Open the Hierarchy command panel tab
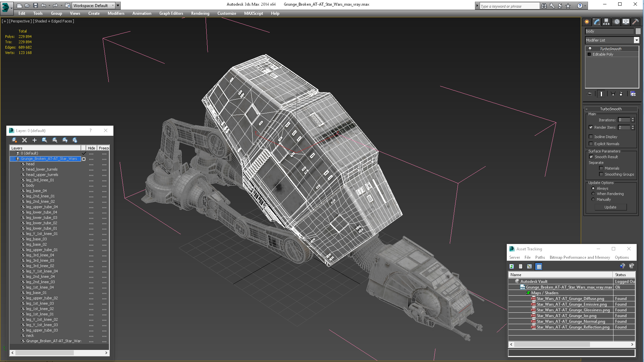This screenshot has height=362, width=644. click(606, 22)
